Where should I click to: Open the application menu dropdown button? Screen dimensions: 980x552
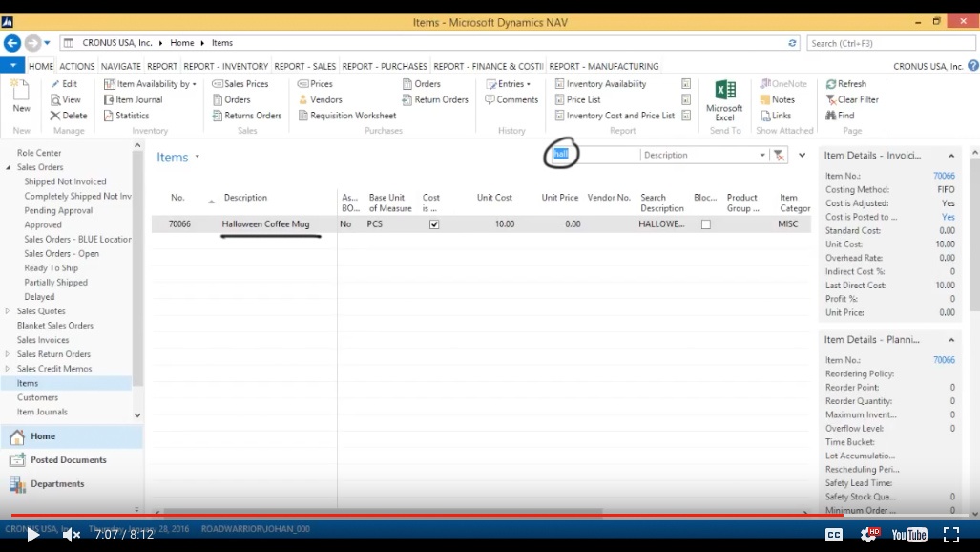[x=12, y=65]
